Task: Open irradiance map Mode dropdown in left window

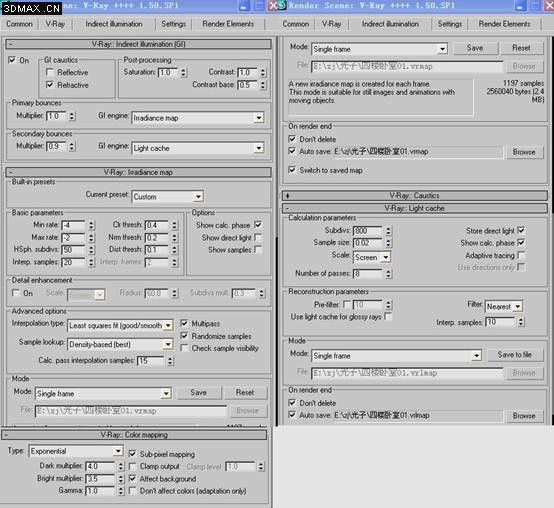Action: coord(103,393)
